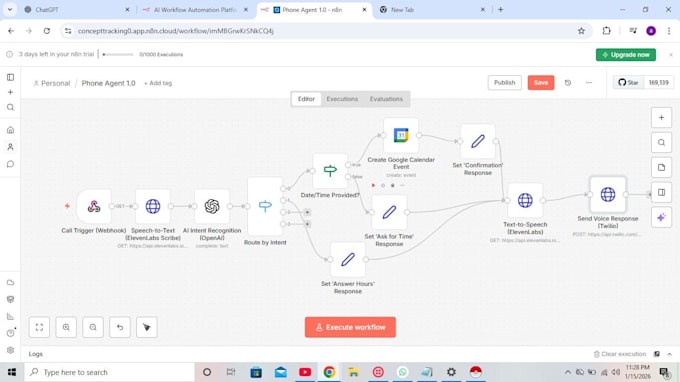680x382 pixels.
Task: Switch to the Evaluations tab
Action: point(386,99)
